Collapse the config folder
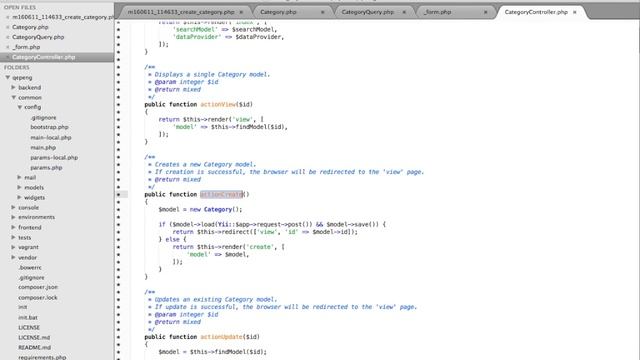640x360 pixels. (x=20, y=107)
